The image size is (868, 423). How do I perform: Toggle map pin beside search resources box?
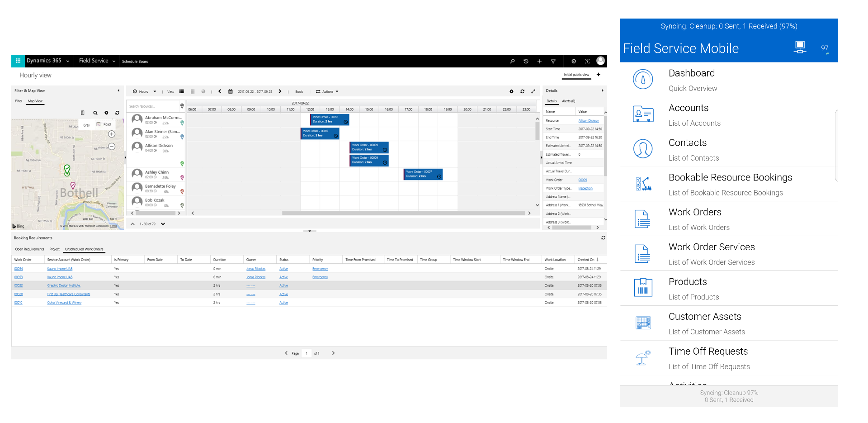coord(182,106)
